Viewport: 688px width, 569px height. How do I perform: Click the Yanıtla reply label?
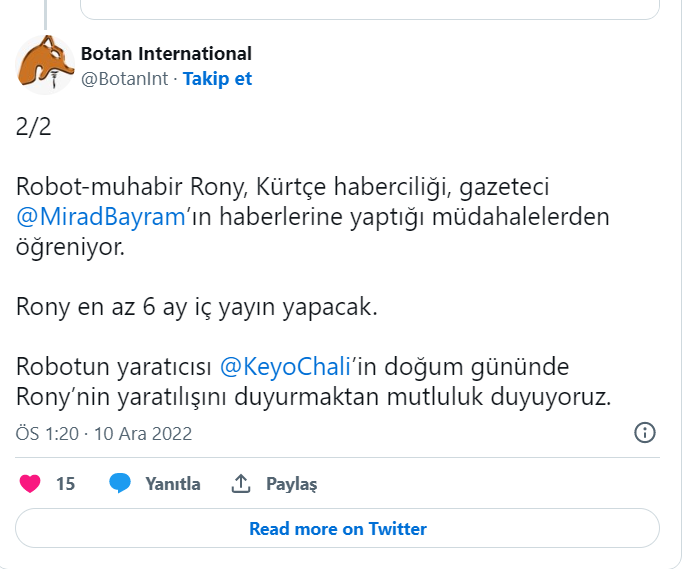173,484
